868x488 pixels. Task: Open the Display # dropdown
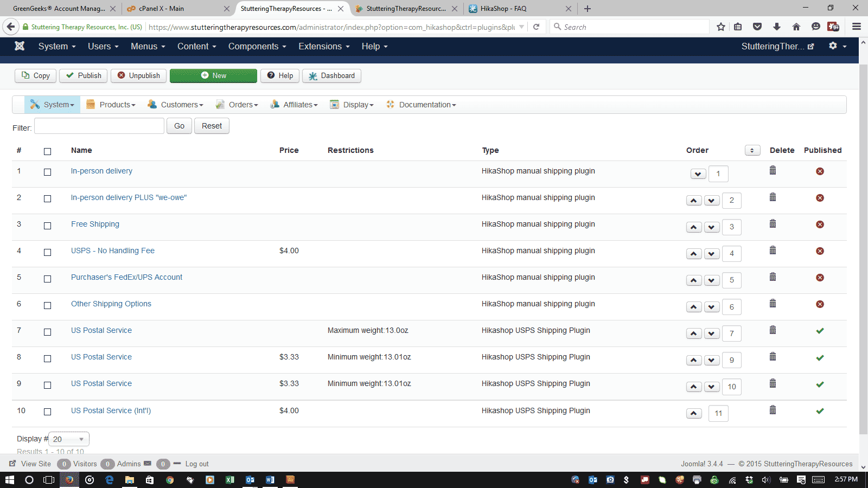click(69, 439)
